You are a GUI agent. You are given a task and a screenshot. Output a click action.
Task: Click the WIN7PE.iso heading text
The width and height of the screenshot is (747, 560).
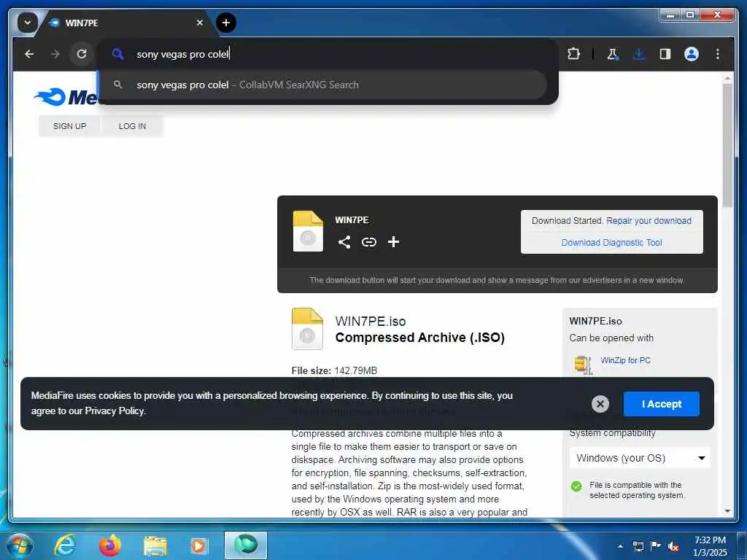click(370, 322)
